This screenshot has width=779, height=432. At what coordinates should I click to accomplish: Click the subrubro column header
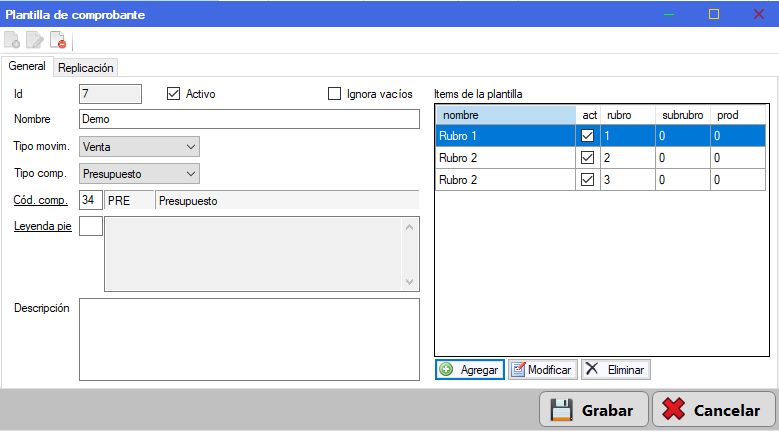pyautogui.click(x=683, y=115)
